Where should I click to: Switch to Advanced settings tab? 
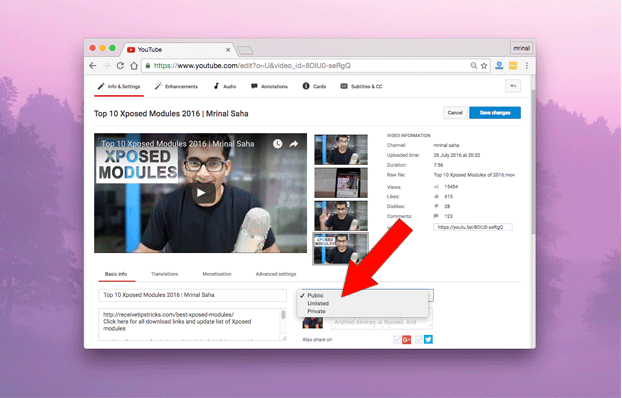click(x=276, y=274)
